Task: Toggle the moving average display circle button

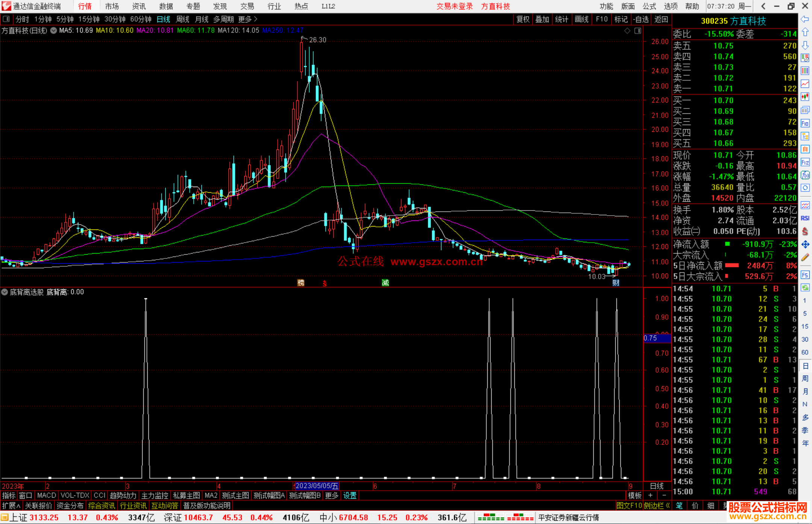Action: coord(54,30)
